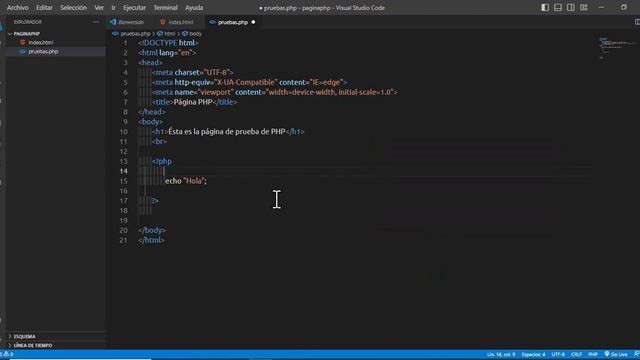Viewport: 640px width, 360px height.
Task: Expand the LÍNEA DE TIEMPO section
Action: [x=33, y=346]
